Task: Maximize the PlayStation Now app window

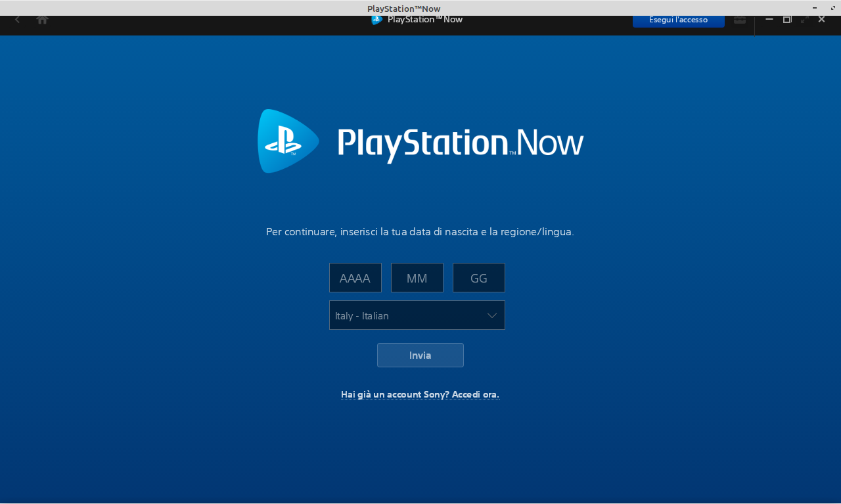Action: pos(787,20)
